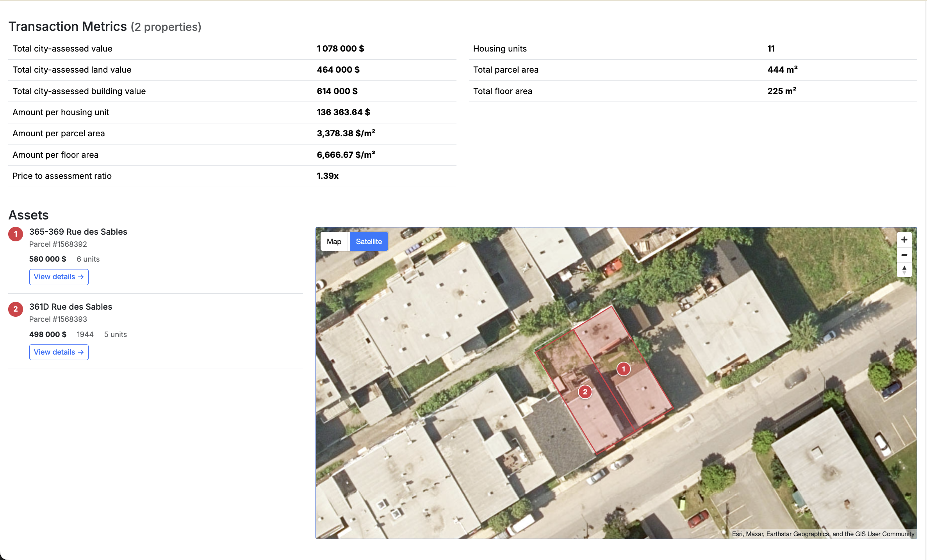Click the Total floor area label
The width and height of the screenshot is (927, 560).
click(503, 91)
